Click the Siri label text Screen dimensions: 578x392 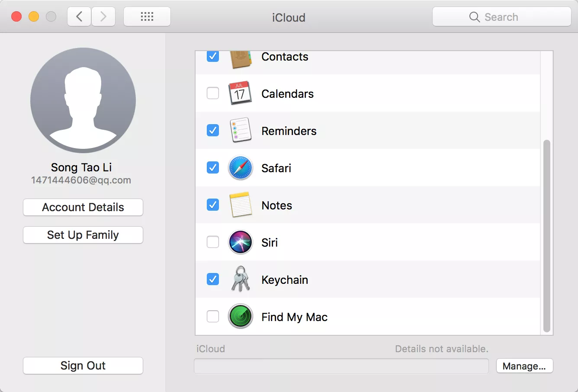pyautogui.click(x=270, y=243)
